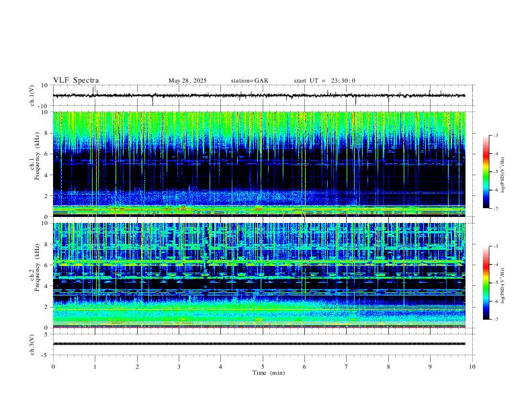
Task: Click time axis tick label '1'
Action: [95, 367]
